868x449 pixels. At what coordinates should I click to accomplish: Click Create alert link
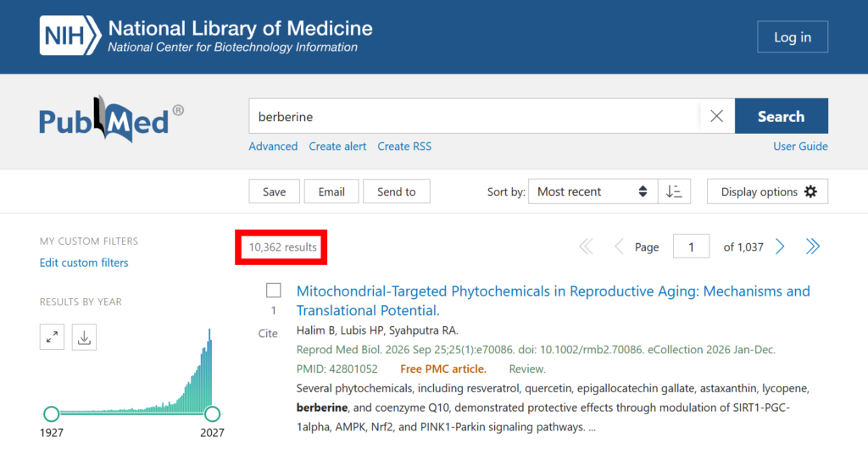point(337,146)
